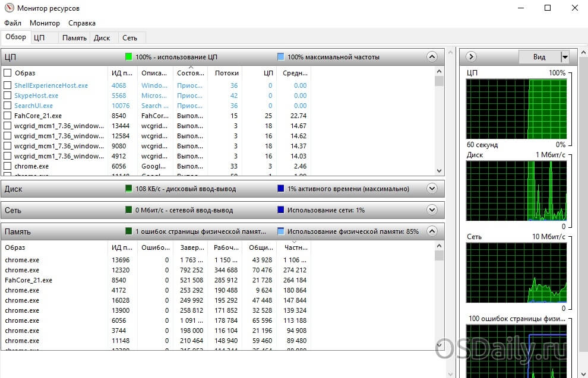Sort CPU list by Потоки column
Viewport: 588px width, 378px height.
click(x=226, y=73)
